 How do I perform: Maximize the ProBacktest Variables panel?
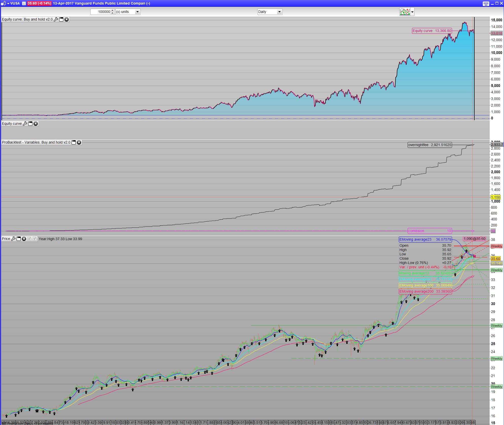[x=74, y=143]
